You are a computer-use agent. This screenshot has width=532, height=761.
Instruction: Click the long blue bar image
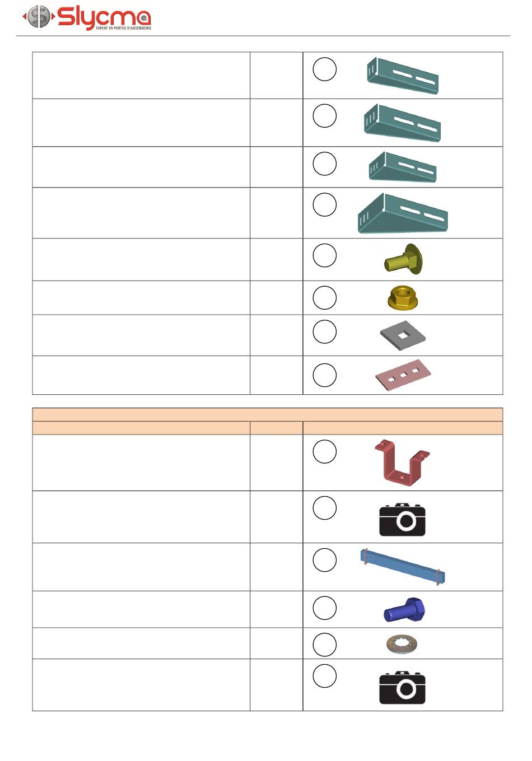(403, 567)
